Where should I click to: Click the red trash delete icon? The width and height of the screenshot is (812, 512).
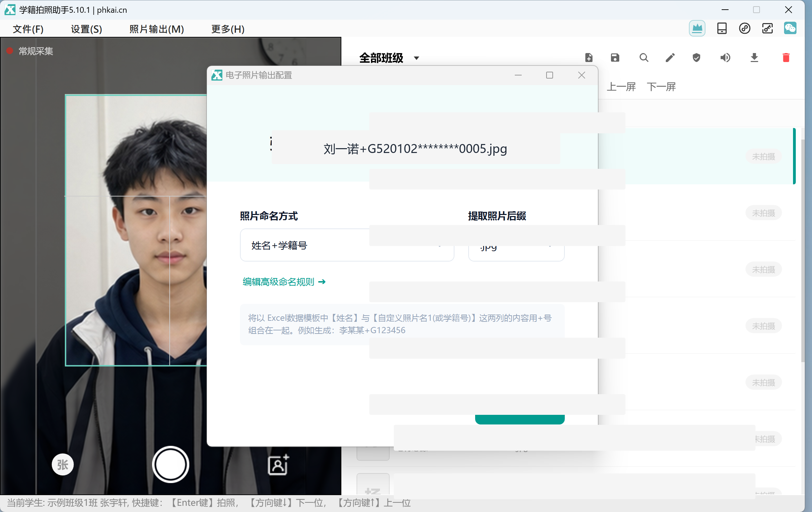click(x=786, y=58)
